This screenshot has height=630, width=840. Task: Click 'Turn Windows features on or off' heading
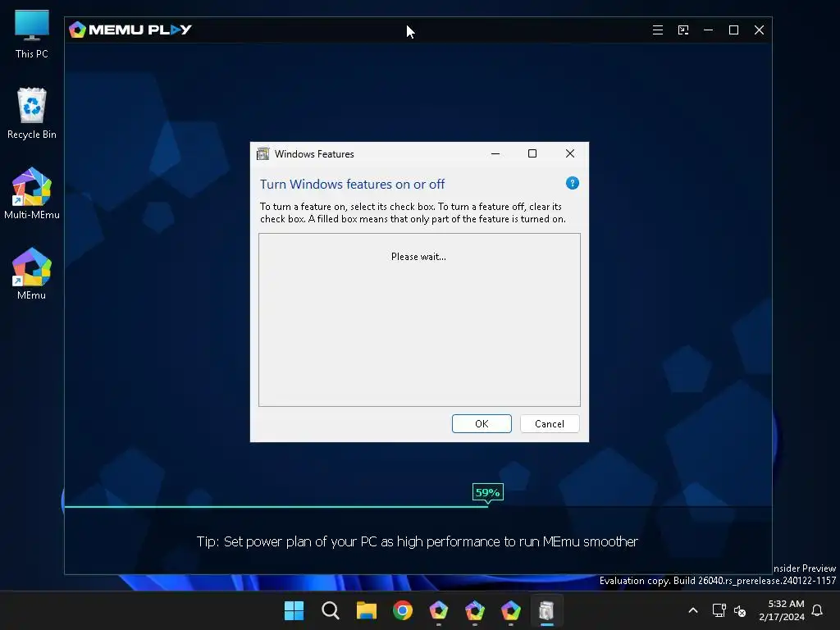pos(352,185)
